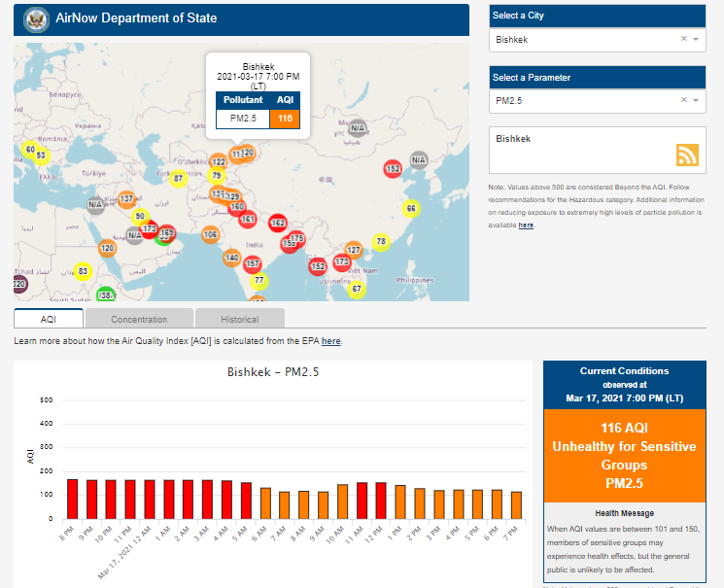Screen dimensions: 724x588
Task: Open the particle pollution 'here' link
Action: tap(526, 225)
